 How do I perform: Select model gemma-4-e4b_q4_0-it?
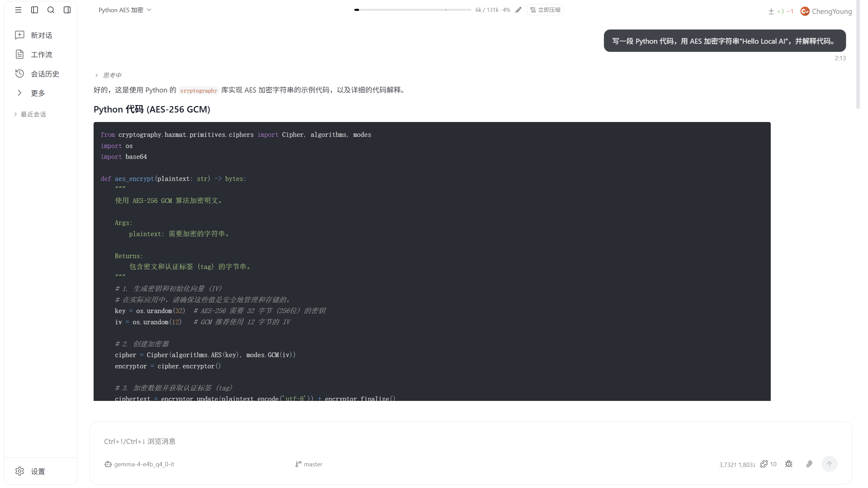tap(139, 464)
